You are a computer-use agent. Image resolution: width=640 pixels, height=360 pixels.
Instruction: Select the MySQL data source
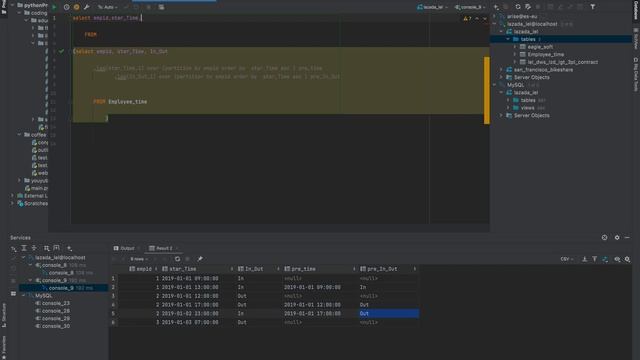tap(515, 85)
